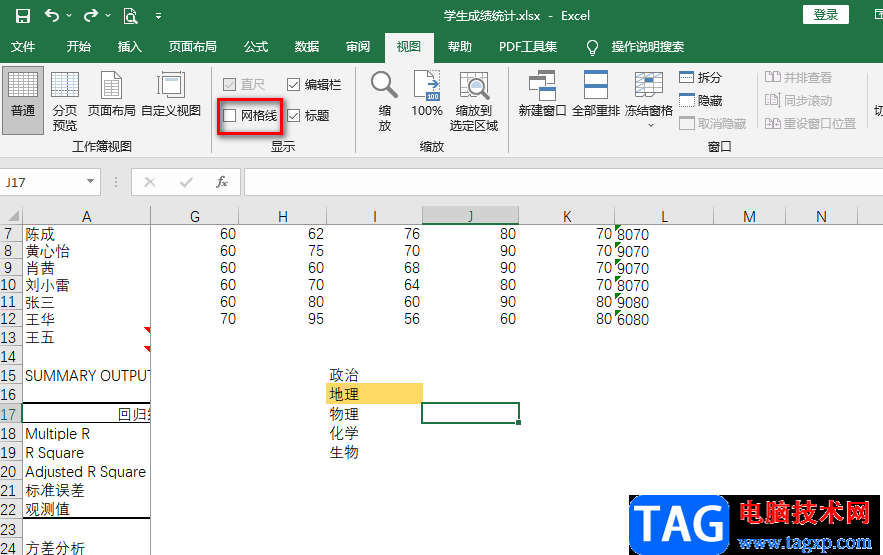This screenshot has width=883, height=555.
Task: Click 隐藏 hide window
Action: pos(701,100)
